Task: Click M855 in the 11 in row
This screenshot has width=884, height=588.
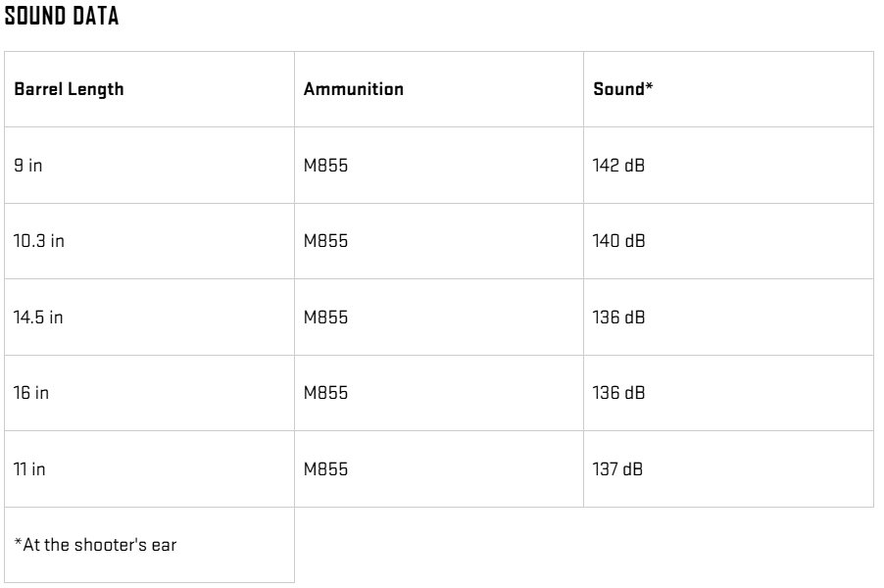Action: (x=325, y=469)
